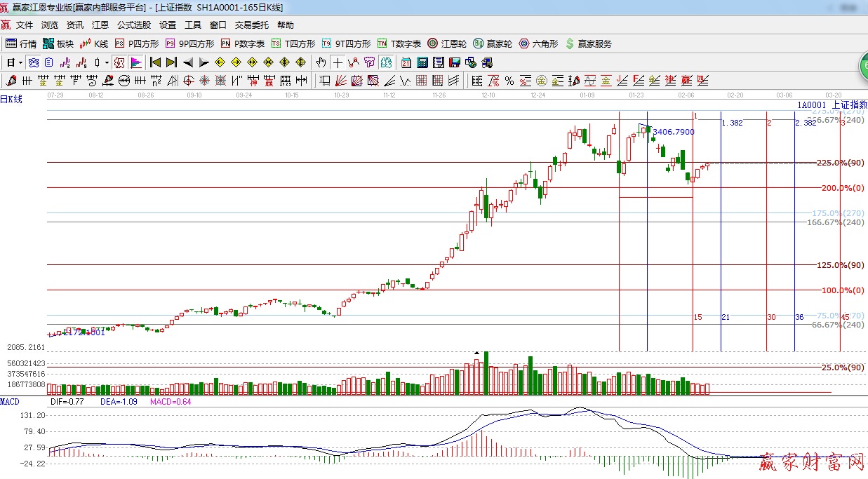Screen dimensions: 868x479
Task: Expand the 日 period dropdown arrow
Action: [21, 62]
